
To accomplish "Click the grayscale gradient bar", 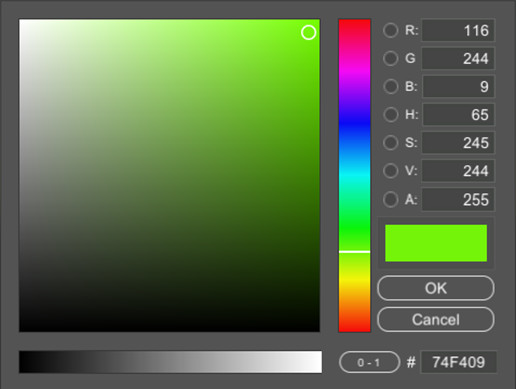I will click(170, 362).
